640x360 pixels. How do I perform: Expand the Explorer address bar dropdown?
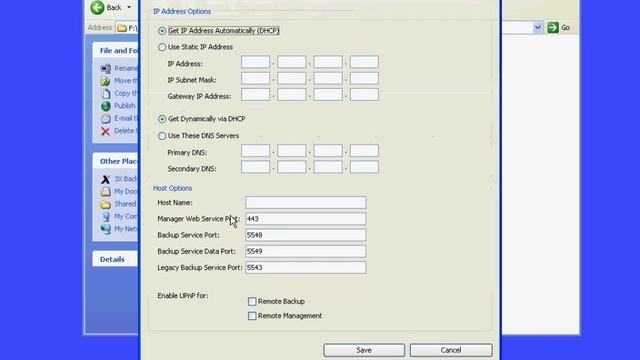pos(538,27)
